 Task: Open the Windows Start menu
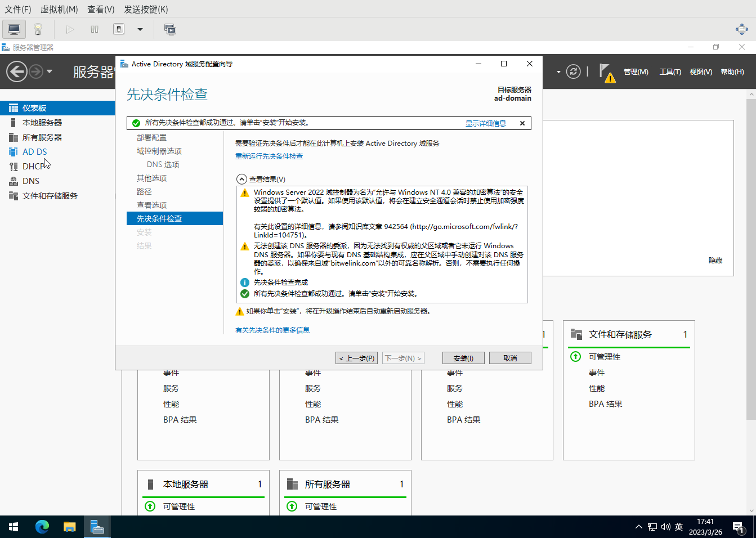(14, 527)
